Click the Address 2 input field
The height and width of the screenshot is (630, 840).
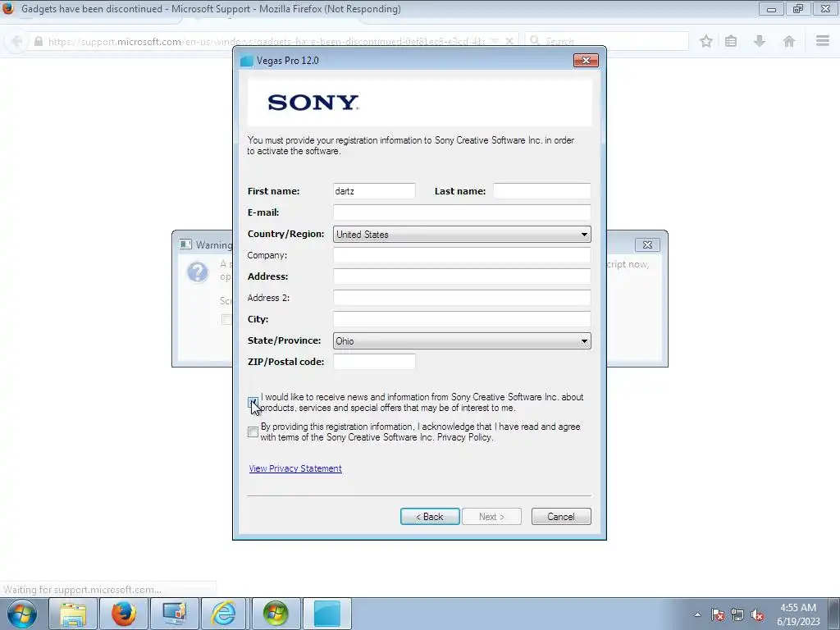click(462, 298)
